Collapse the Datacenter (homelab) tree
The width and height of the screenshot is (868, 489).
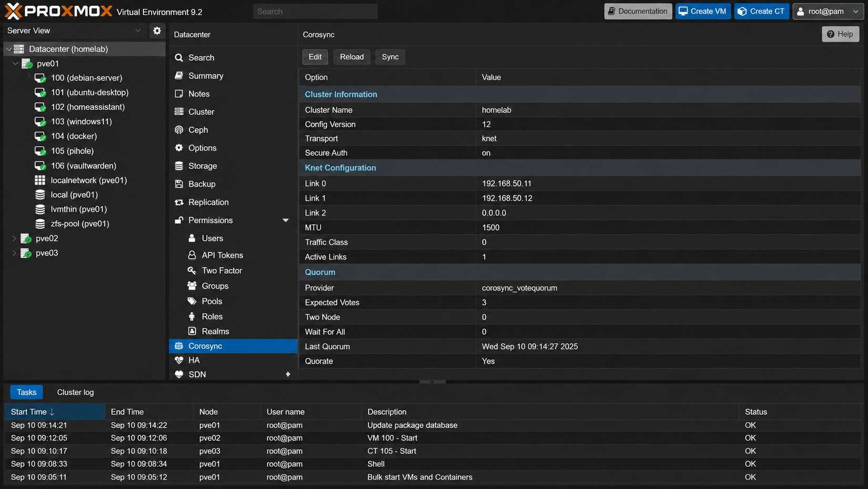pos(8,49)
